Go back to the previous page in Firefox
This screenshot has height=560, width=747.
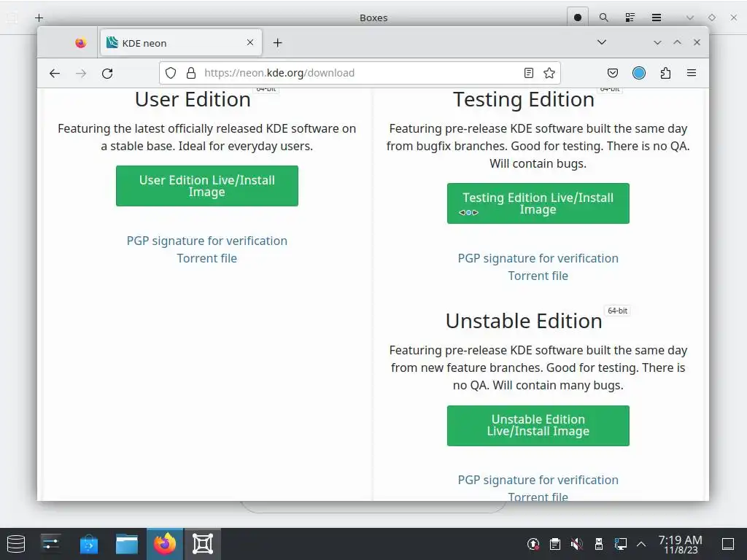pyautogui.click(x=55, y=74)
